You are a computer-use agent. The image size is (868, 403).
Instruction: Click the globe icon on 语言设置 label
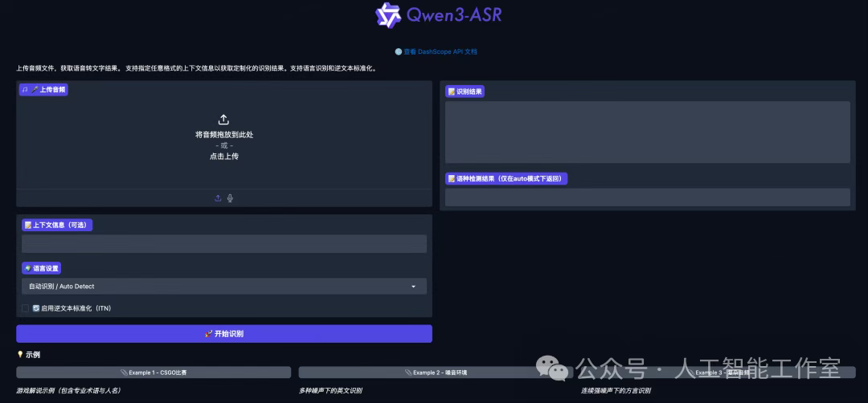(28, 268)
